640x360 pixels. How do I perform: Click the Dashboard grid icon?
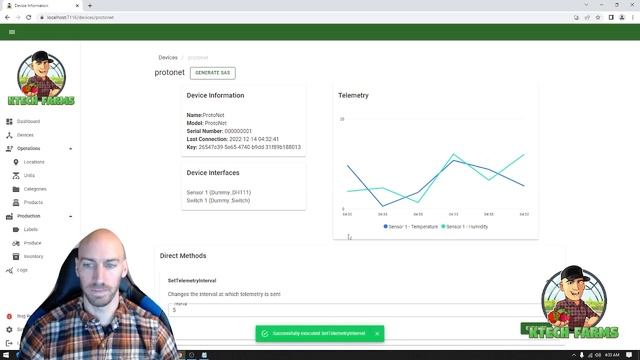tap(9, 121)
